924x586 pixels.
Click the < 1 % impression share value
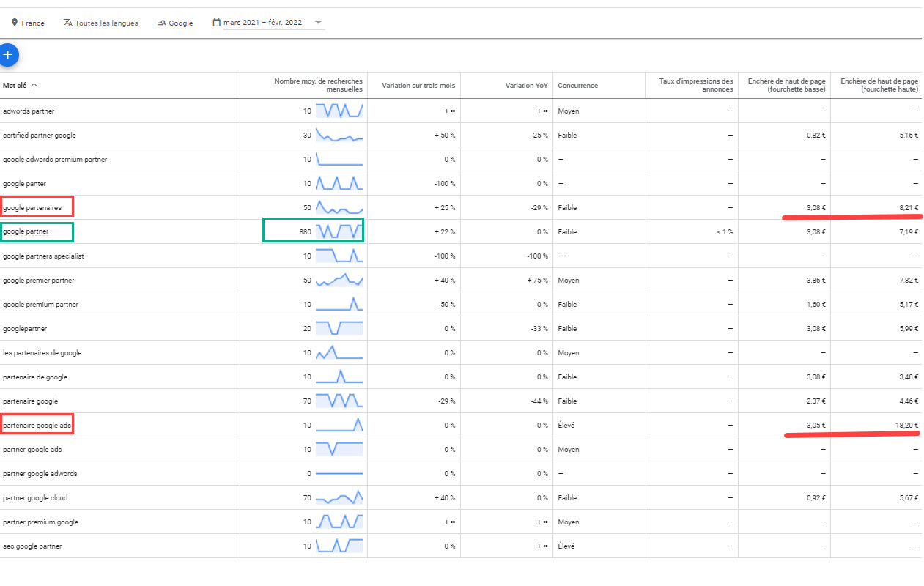point(725,231)
